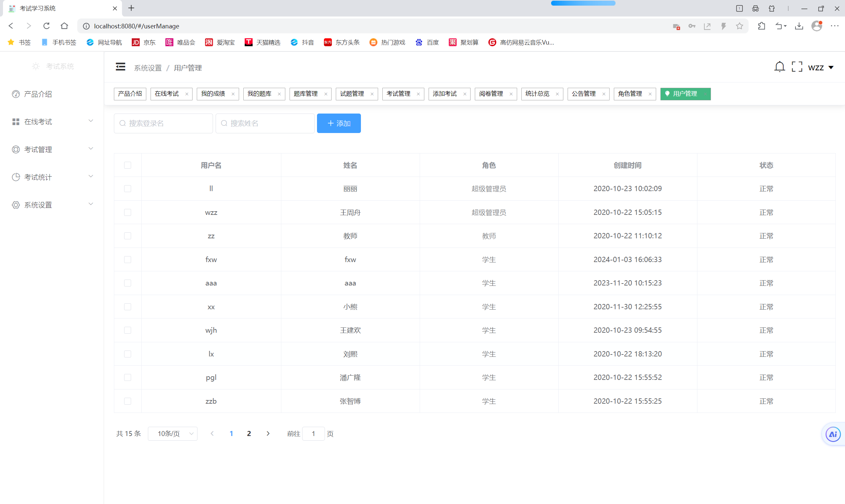845x504 pixels.
Task: Open the 10条/页 page size dropdown
Action: (x=173, y=434)
